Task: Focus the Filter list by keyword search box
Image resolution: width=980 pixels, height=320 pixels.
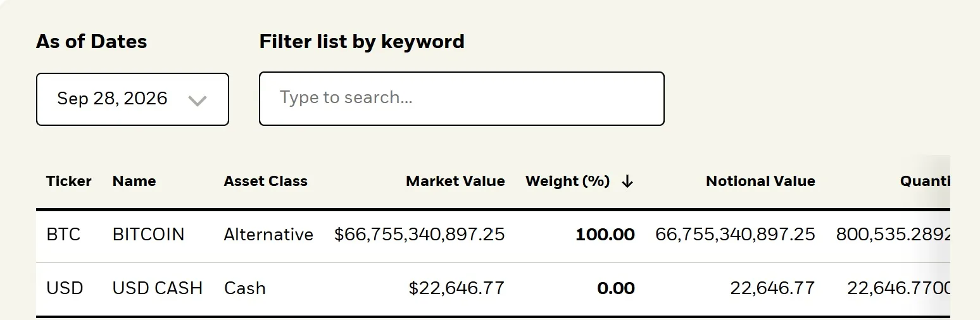Action: (462, 99)
